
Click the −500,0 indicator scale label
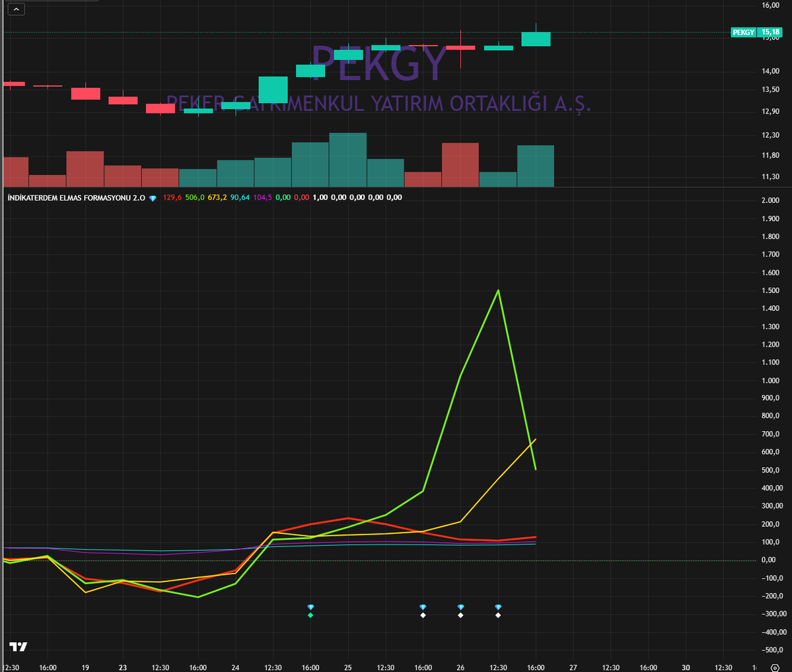click(774, 650)
